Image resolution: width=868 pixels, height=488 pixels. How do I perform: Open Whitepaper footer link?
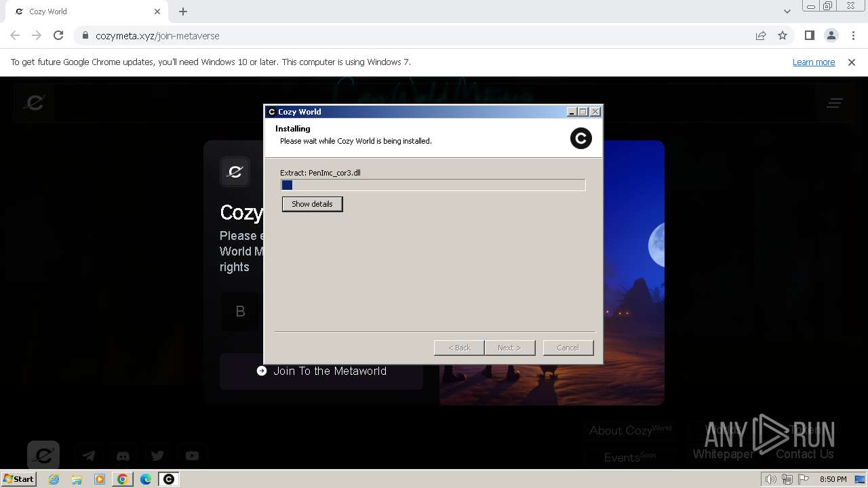point(723,454)
